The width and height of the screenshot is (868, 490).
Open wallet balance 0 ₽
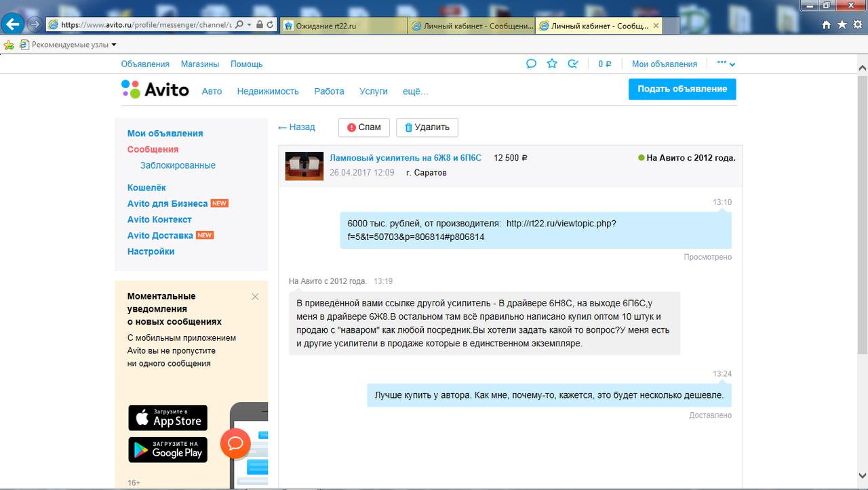pos(605,64)
